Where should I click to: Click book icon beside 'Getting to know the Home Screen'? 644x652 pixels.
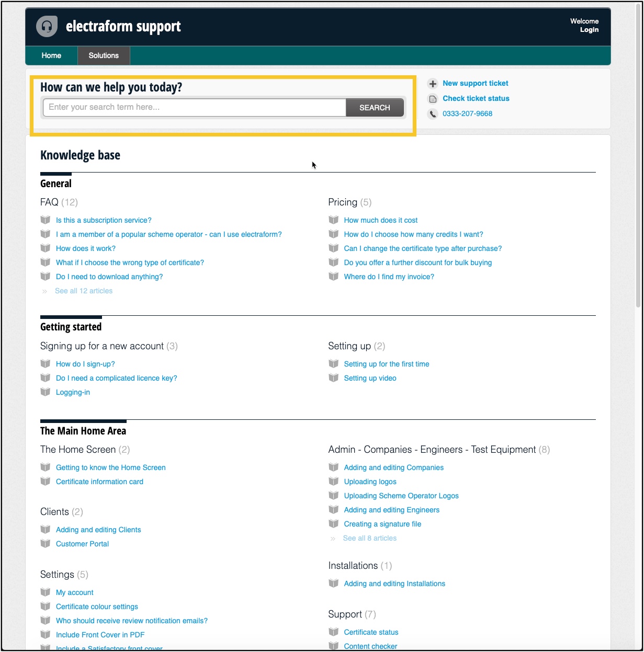46,467
